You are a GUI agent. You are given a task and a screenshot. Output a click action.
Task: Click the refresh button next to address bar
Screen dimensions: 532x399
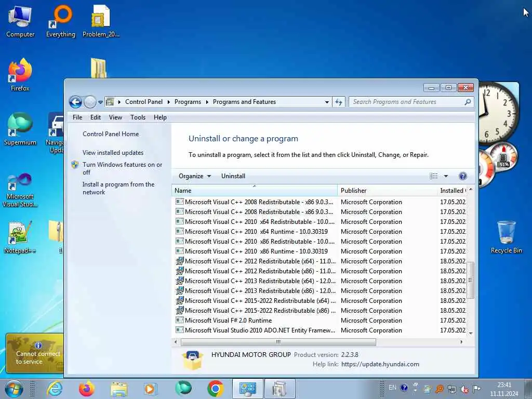[339, 102]
